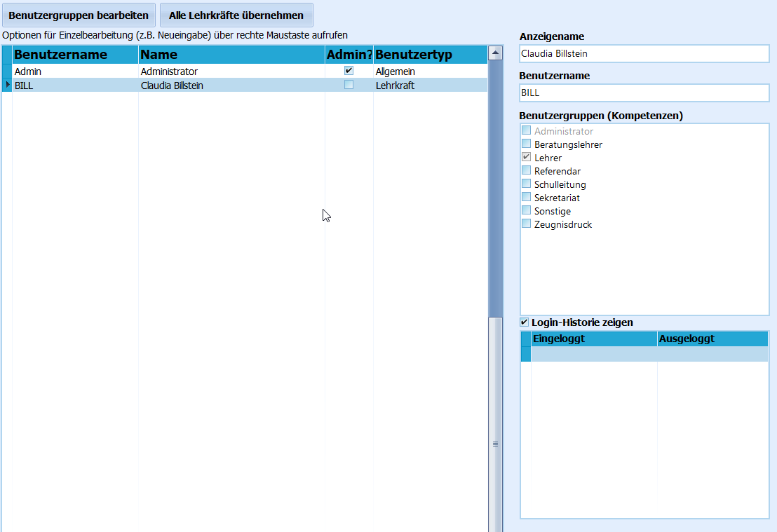Uncheck the Lehrer group checkbox
The width and height of the screenshot is (777, 532).
(526, 157)
